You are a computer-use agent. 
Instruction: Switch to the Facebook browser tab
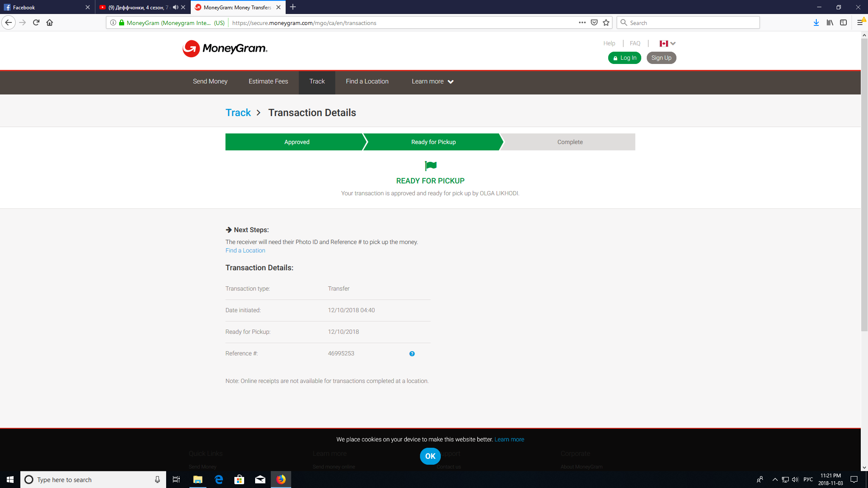[42, 7]
